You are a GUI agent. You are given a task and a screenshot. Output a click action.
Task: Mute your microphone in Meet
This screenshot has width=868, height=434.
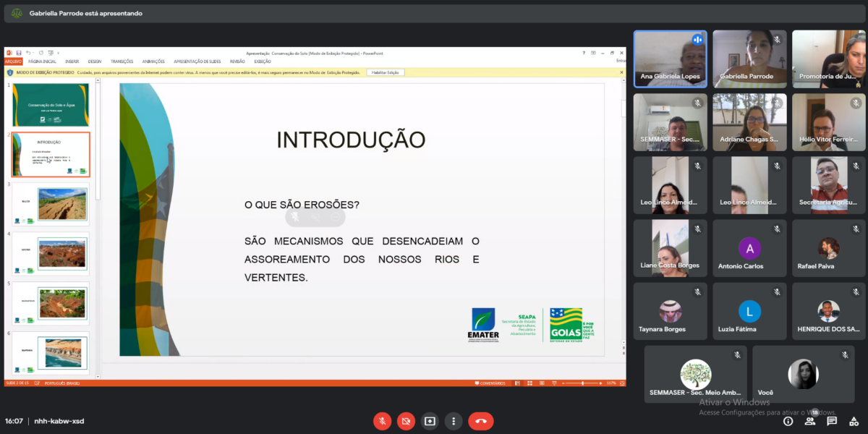(382, 421)
